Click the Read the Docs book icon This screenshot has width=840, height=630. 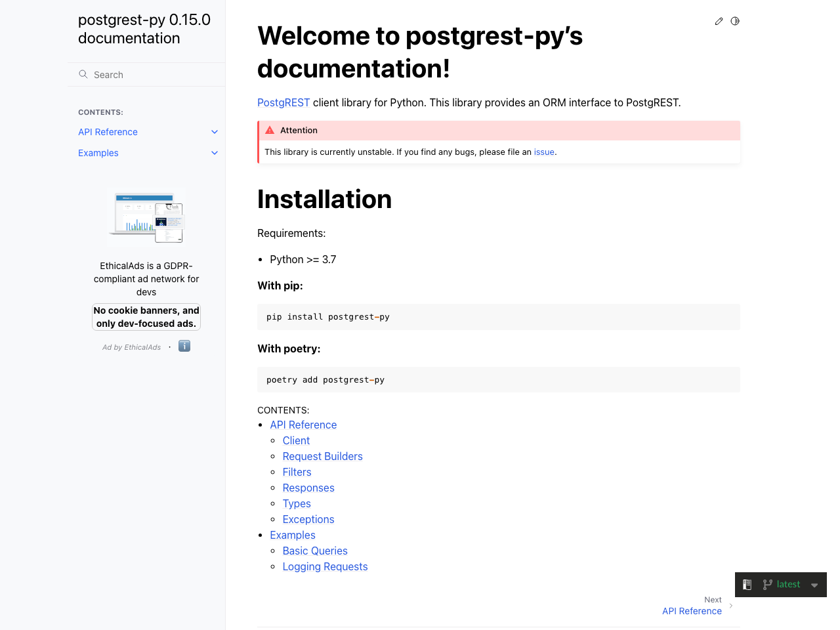[747, 584]
